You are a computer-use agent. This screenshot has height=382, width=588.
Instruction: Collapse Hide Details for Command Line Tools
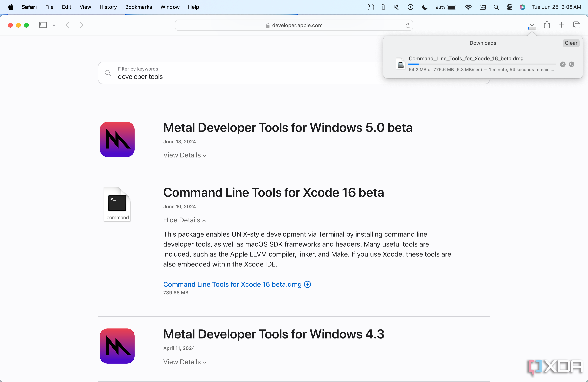185,220
